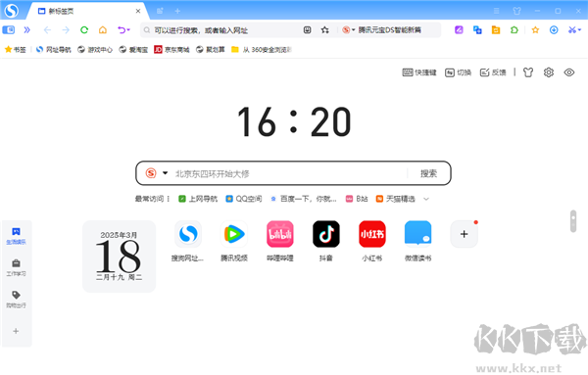Screen dimensions: 588x375
Task: Open skin shirt icon in title bar
Action: click(517, 11)
